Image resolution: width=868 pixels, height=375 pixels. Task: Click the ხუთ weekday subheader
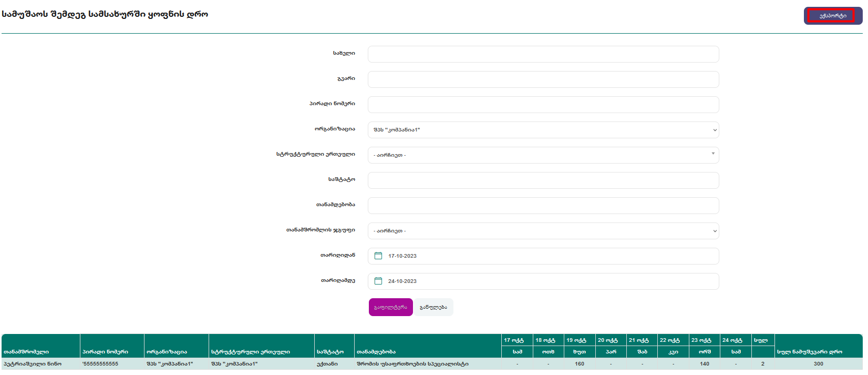[580, 352]
